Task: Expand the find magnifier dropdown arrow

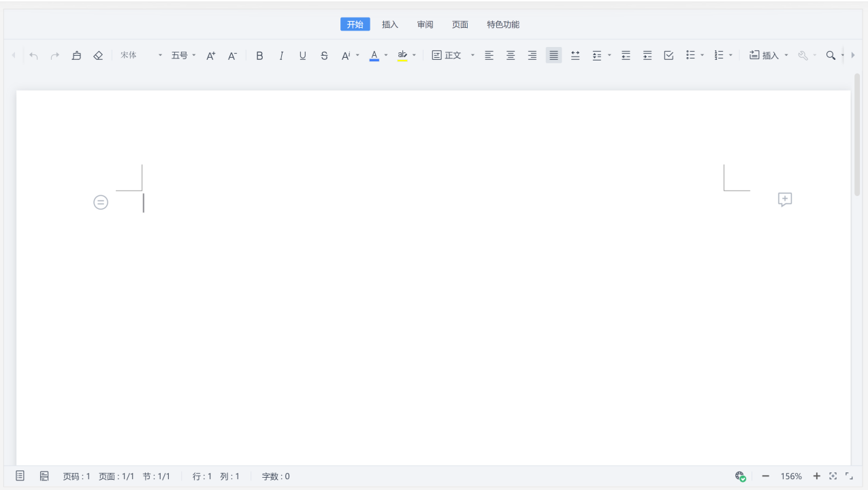Action: [842, 56]
